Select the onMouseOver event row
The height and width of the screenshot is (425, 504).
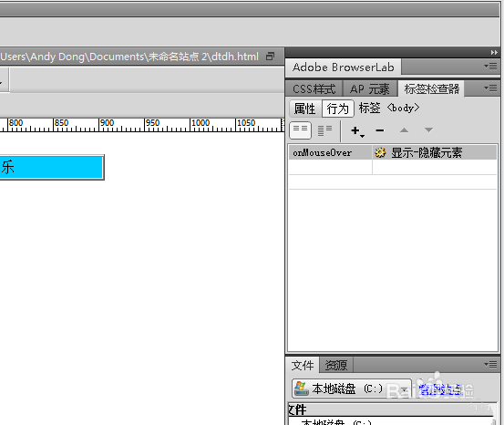(x=393, y=152)
